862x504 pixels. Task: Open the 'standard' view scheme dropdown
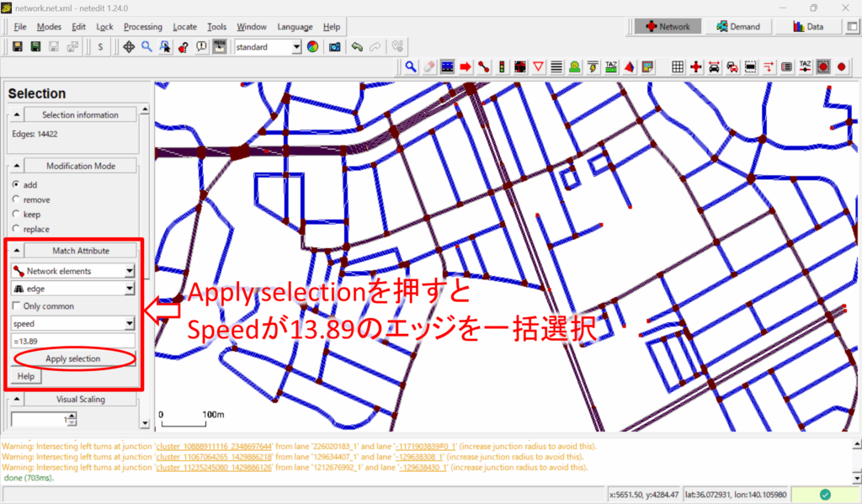coord(268,47)
